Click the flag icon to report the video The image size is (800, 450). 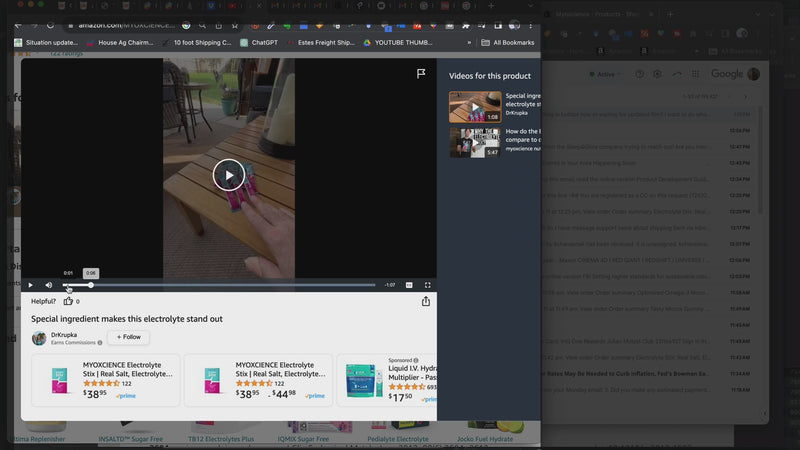422,74
